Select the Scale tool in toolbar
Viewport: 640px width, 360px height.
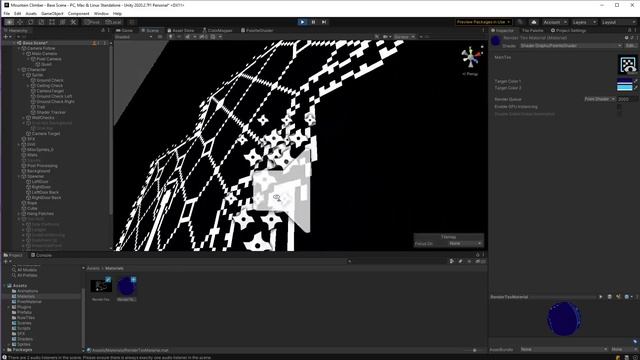(x=41, y=22)
